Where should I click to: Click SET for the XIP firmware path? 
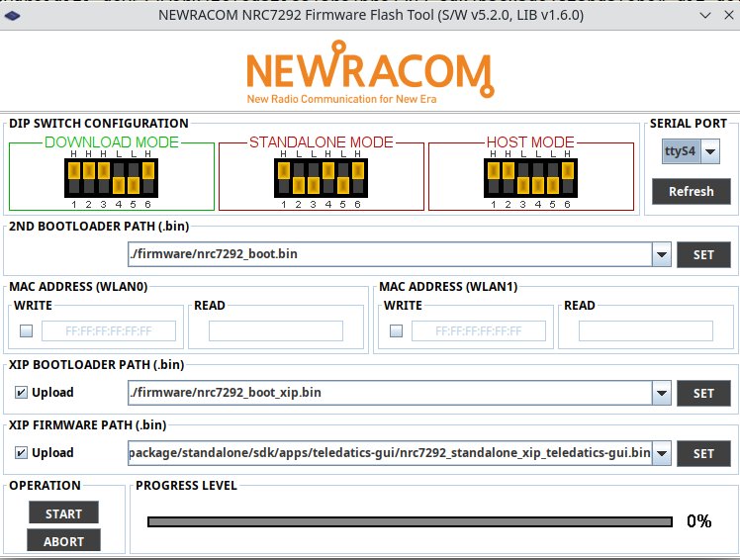click(x=703, y=453)
